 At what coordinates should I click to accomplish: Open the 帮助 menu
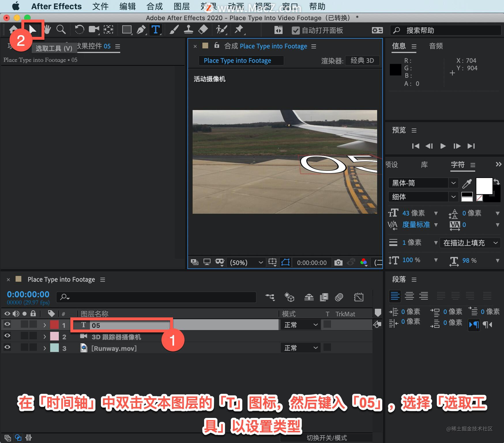click(317, 6)
